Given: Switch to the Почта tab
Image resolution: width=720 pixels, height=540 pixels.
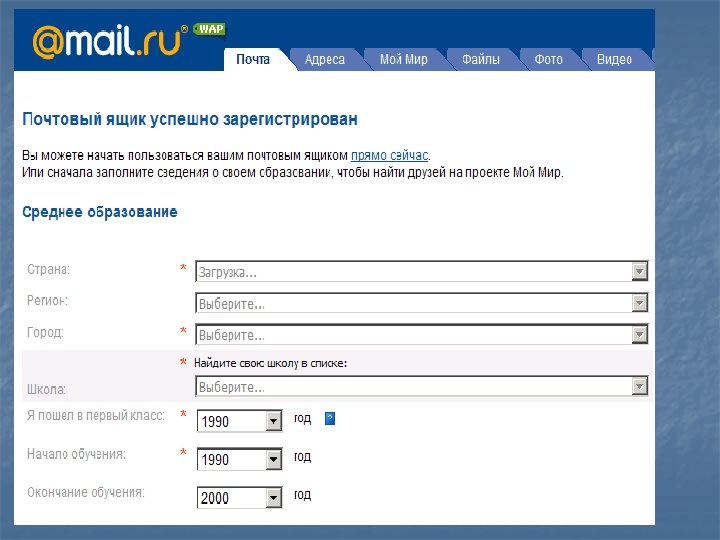Looking at the screenshot, I should tap(253, 59).
